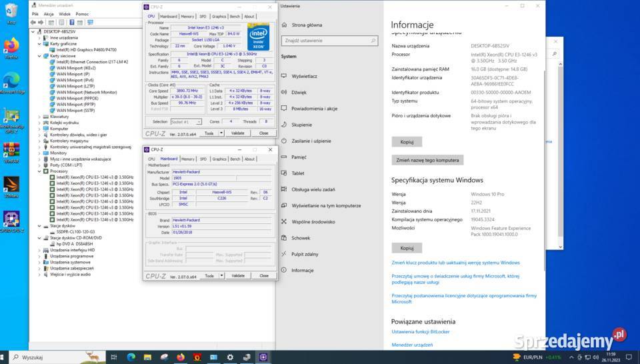Open Powiadomienia i akcje settings

point(314,109)
